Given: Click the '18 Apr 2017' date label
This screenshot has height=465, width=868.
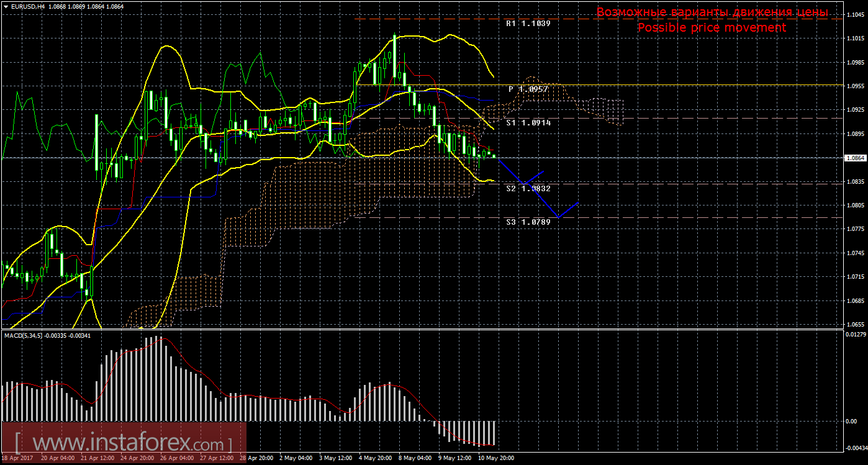Looking at the screenshot, I should pyautogui.click(x=19, y=458).
